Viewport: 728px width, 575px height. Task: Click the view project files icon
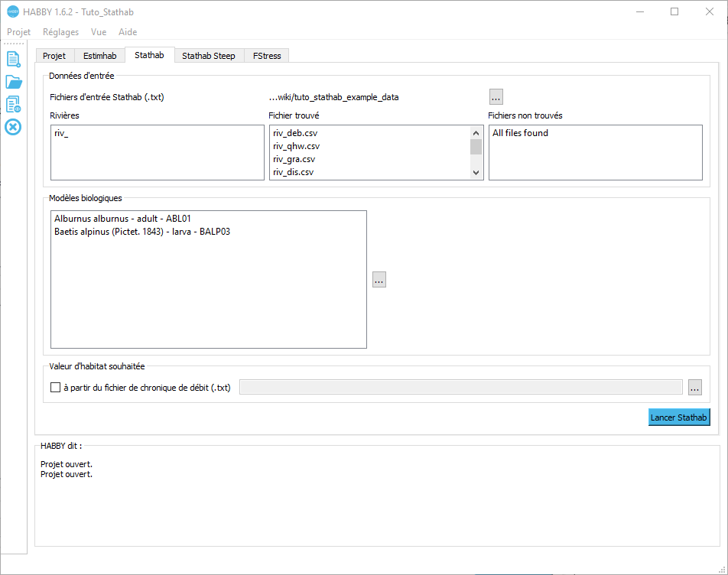pos(13,104)
